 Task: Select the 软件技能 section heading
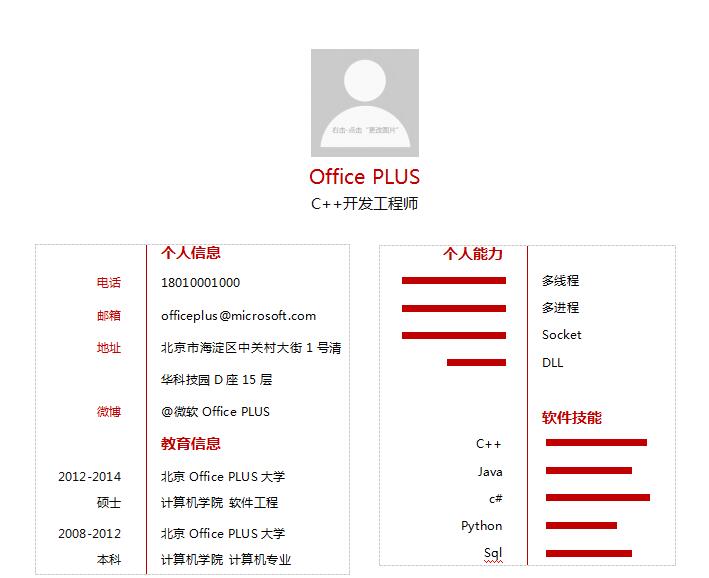pyautogui.click(x=572, y=418)
